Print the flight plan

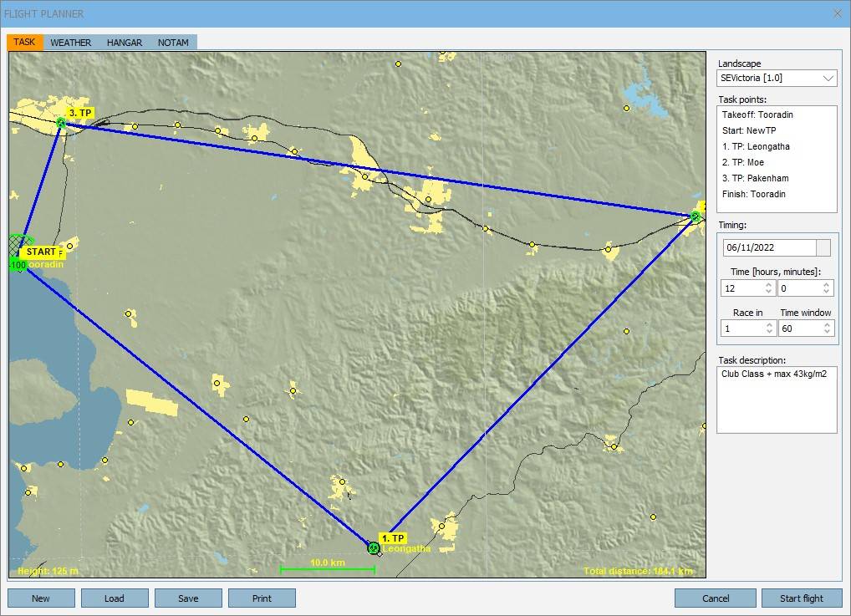point(262,598)
